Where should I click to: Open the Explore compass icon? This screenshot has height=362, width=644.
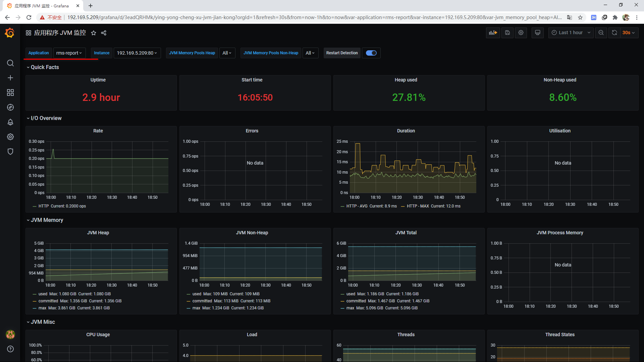point(10,107)
